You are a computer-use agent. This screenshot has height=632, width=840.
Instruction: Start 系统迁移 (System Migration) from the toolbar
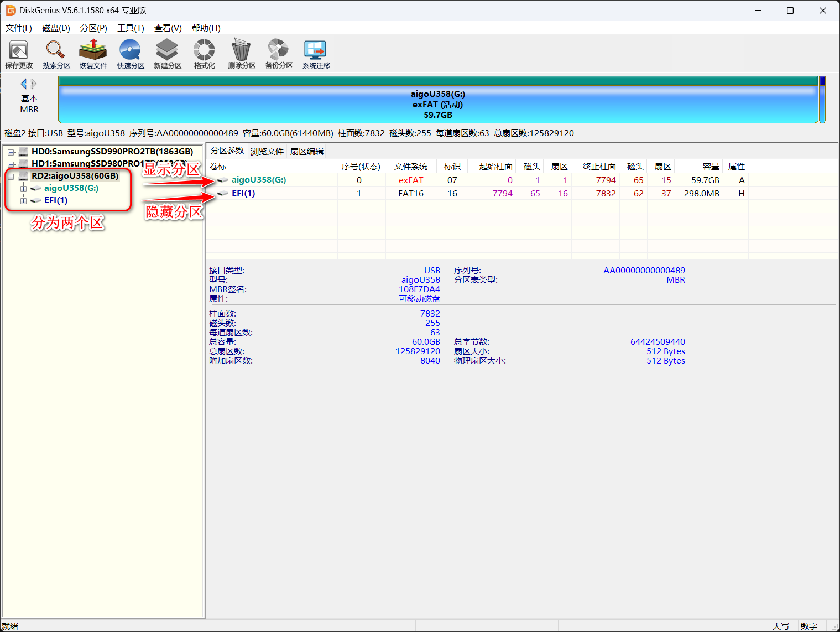click(316, 54)
